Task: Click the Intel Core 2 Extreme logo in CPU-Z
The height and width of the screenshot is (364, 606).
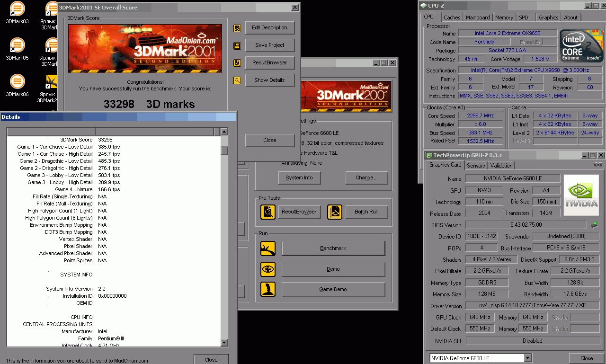Action: [x=582, y=46]
